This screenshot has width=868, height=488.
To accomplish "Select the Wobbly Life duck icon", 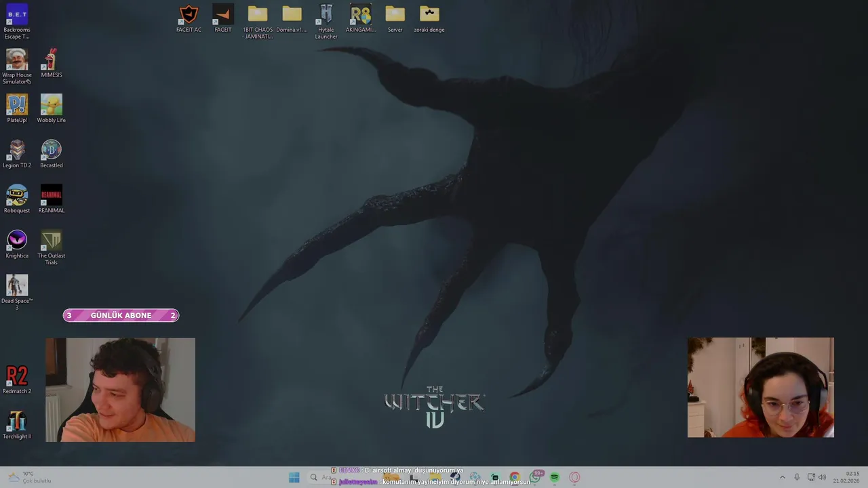I will coord(52,108).
